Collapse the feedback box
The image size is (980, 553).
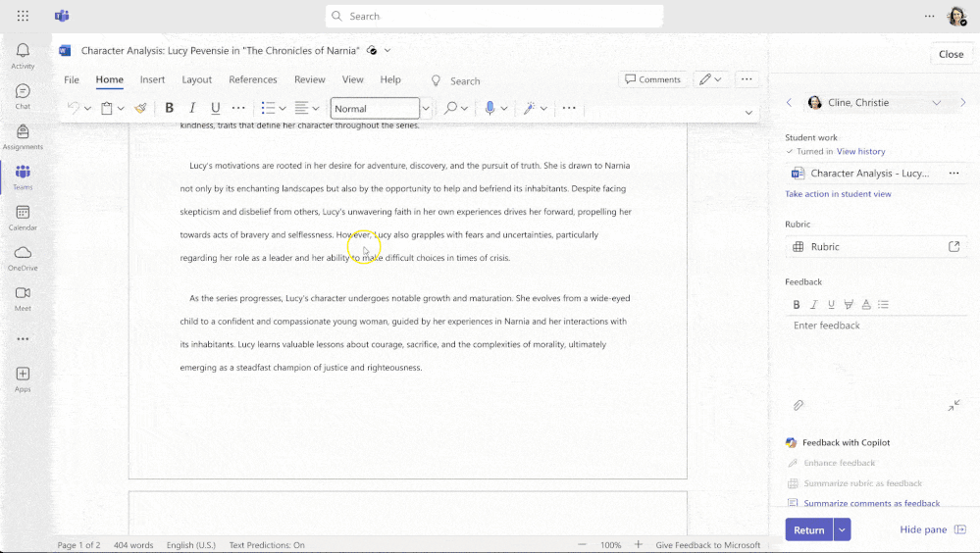[954, 406]
